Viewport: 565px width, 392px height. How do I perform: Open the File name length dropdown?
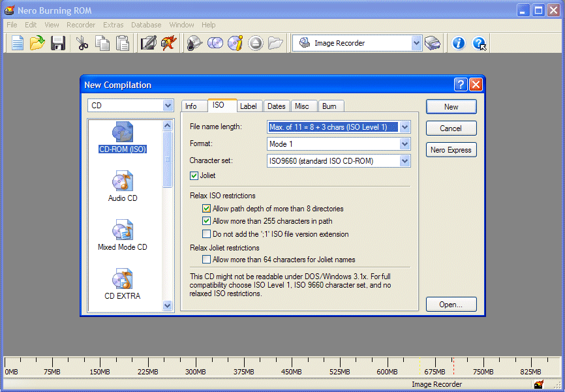pyautogui.click(x=405, y=127)
